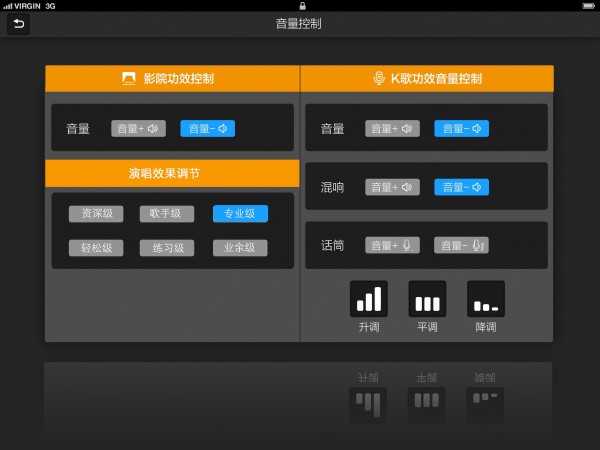The height and width of the screenshot is (450, 600).
Task: Raise karaoke 音量 with 音量+ button
Action: point(392,128)
